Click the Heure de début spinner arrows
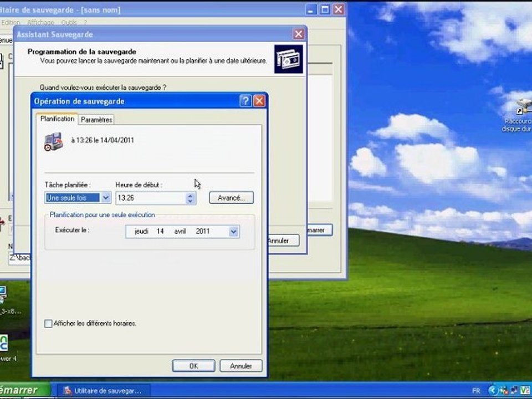Screen dimensions: 532x399 (x=190, y=198)
